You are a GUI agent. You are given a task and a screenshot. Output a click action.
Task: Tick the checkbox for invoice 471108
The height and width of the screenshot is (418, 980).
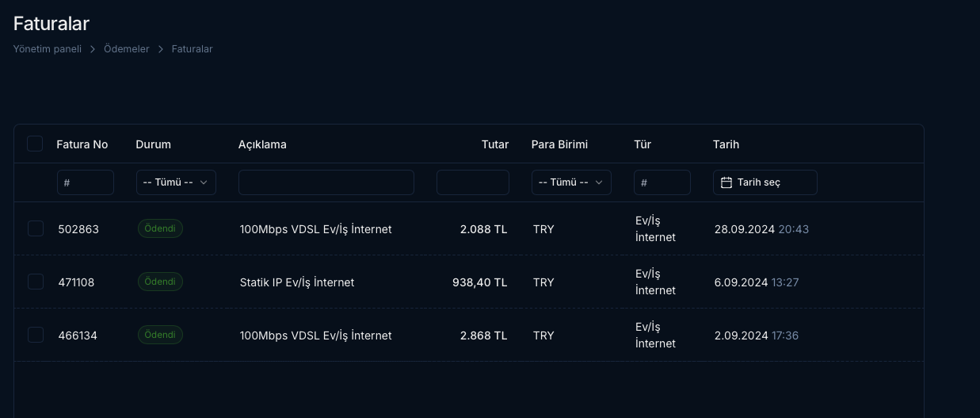36,282
